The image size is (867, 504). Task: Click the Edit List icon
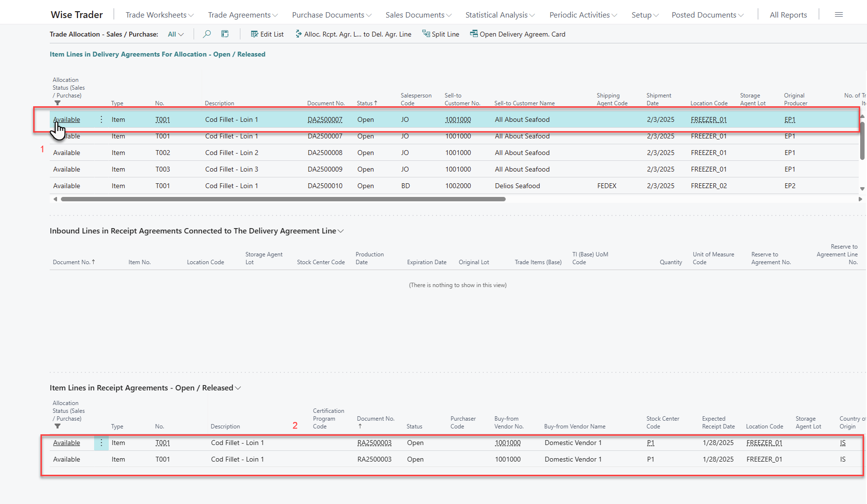(x=254, y=34)
